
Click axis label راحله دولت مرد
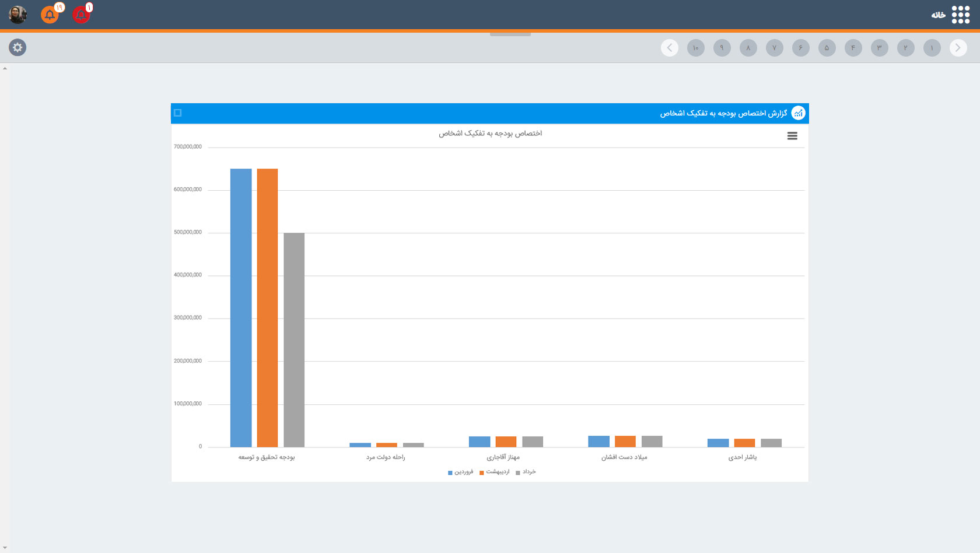[386, 457]
